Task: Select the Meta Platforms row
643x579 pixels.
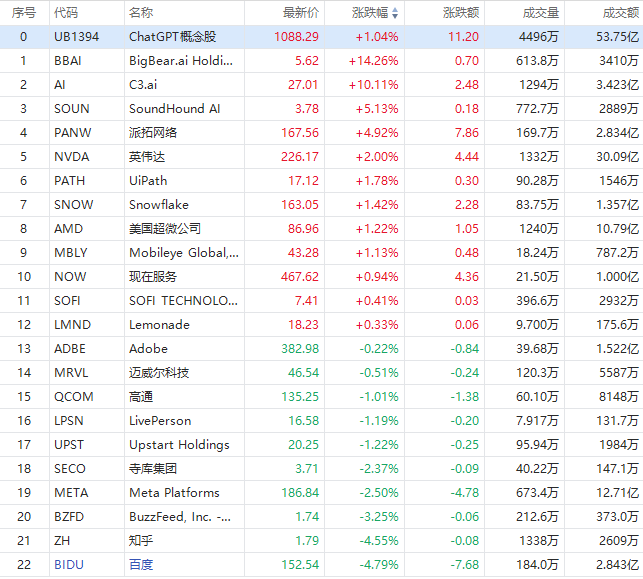Action: click(x=174, y=493)
